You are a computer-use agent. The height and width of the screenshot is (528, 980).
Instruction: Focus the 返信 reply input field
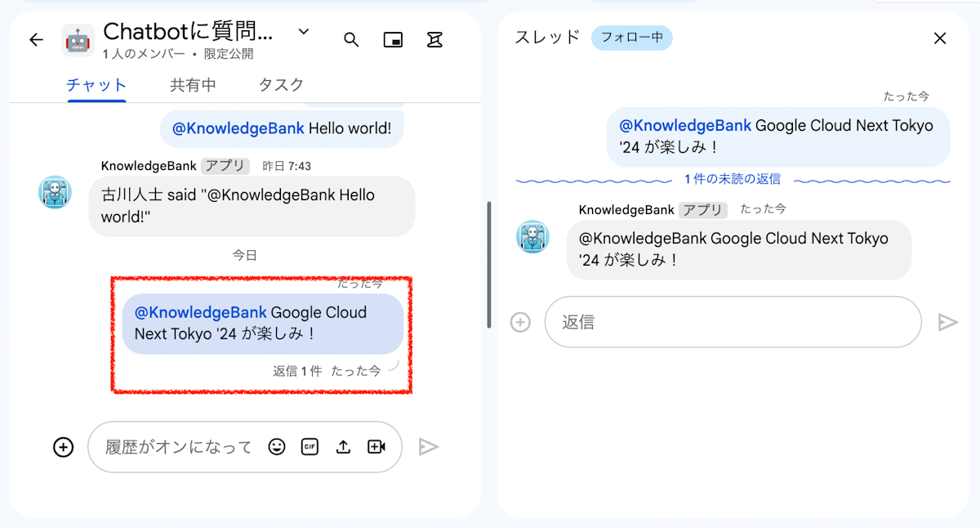pyautogui.click(x=733, y=322)
